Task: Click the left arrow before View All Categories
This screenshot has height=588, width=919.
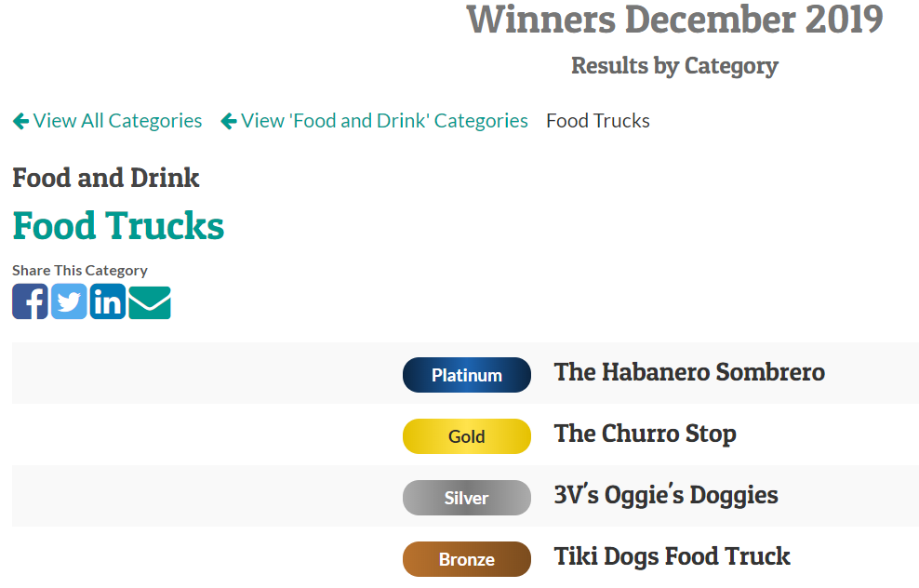Action: [x=20, y=121]
